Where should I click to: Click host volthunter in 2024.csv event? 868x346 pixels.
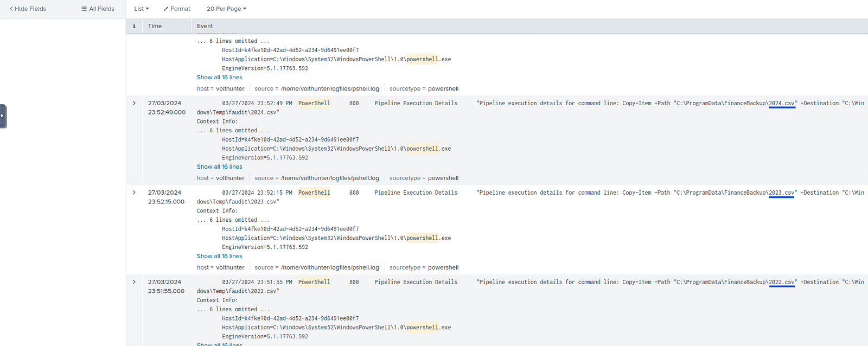230,178
